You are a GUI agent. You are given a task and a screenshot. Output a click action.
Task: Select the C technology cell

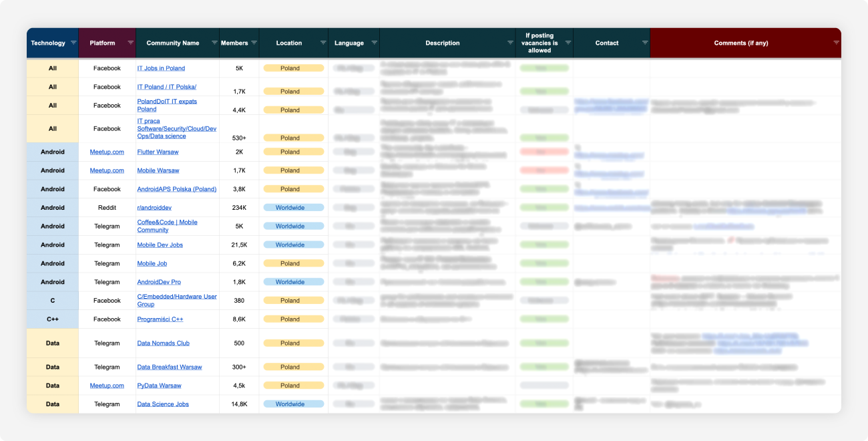click(53, 301)
